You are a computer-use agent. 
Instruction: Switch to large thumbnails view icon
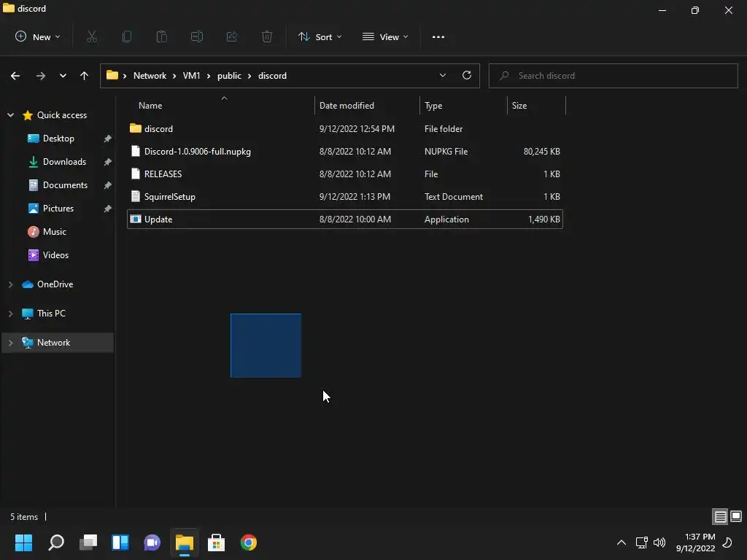736,517
